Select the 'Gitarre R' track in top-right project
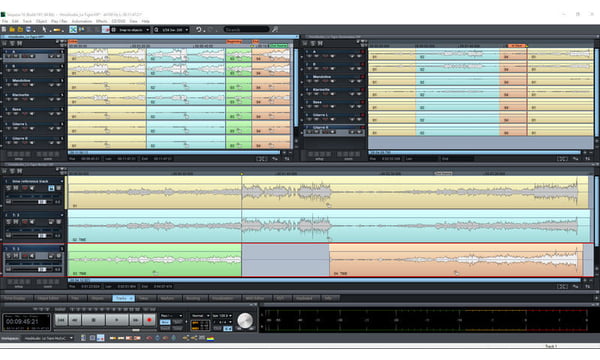600x360 pixels. tap(320, 127)
